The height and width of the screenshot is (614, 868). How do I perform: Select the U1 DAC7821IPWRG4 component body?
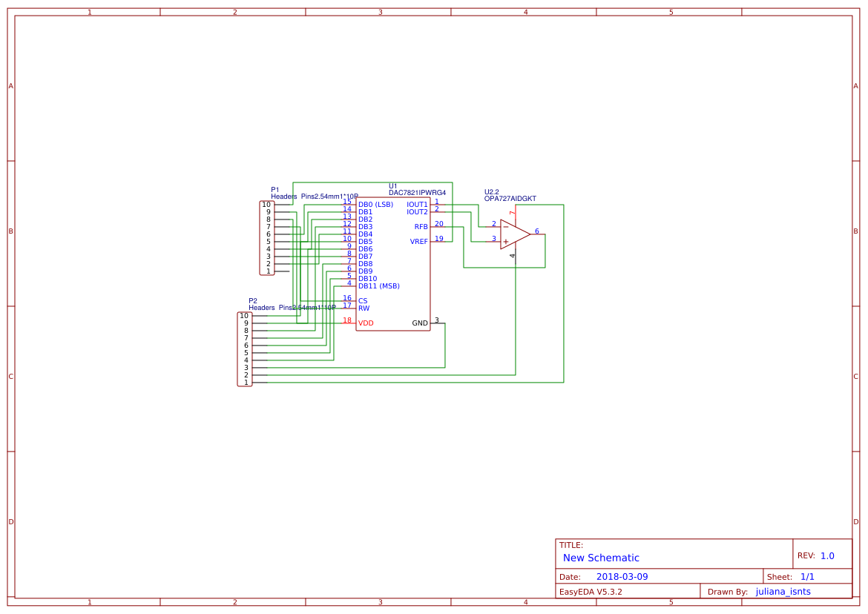393,263
